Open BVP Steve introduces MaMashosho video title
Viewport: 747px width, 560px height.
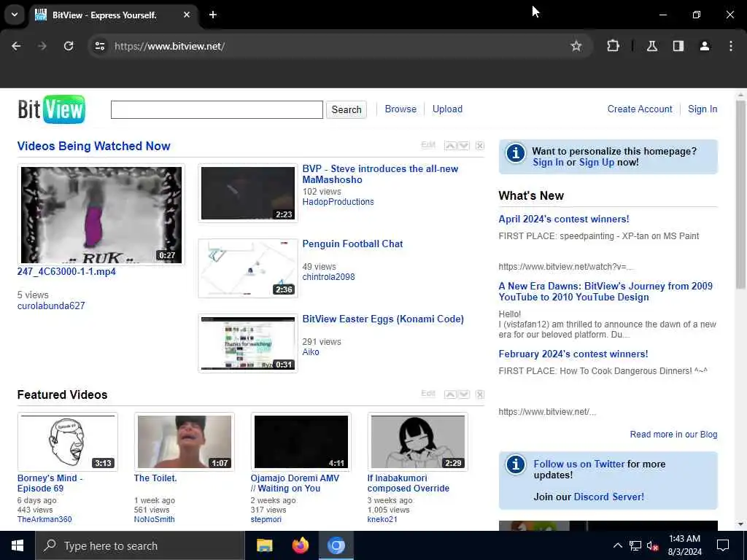380,174
